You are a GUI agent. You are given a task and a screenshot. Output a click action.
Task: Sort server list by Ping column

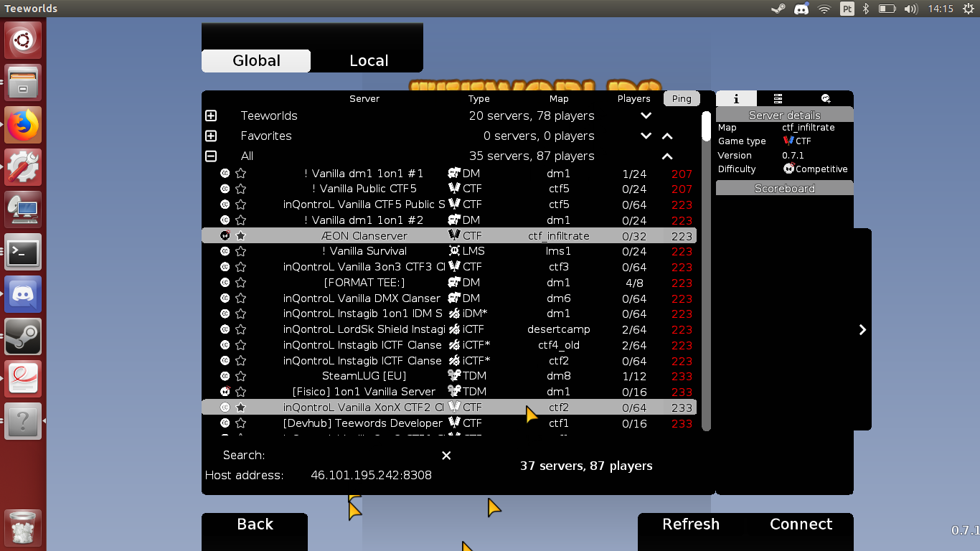(682, 99)
